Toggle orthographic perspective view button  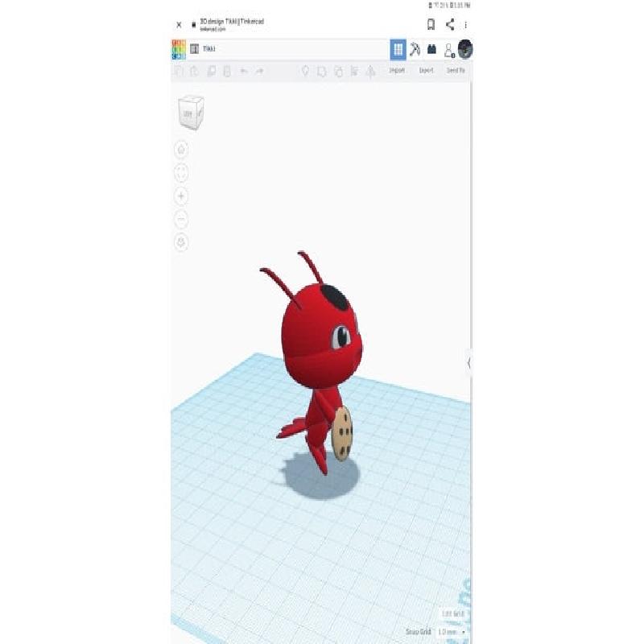tap(182, 242)
